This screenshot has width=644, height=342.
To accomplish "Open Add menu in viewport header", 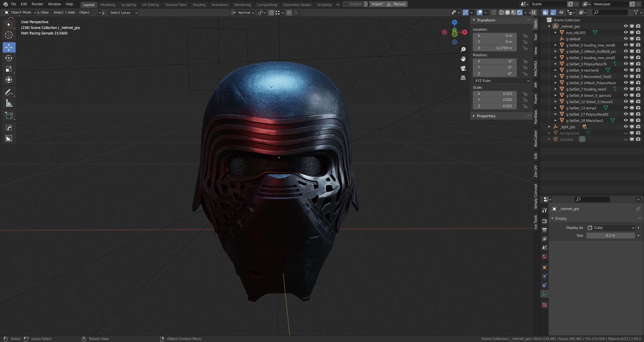I will click(x=71, y=12).
